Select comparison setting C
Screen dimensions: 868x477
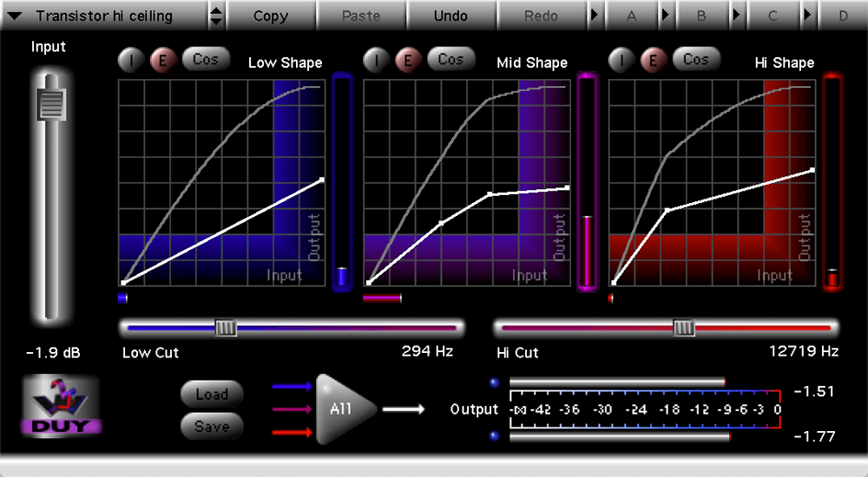coord(773,16)
